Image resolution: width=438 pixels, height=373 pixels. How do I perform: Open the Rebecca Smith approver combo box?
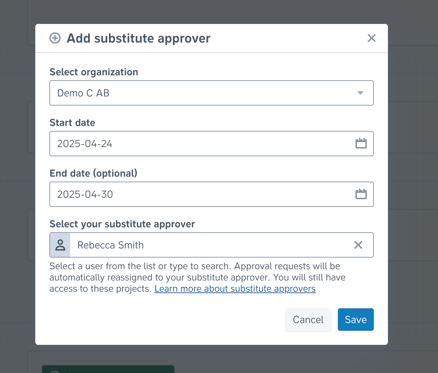[211, 245]
